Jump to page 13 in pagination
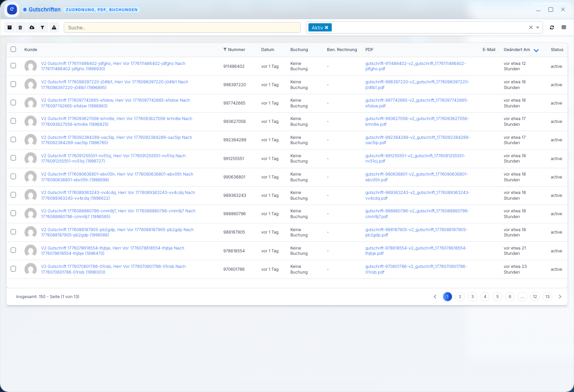The height and width of the screenshot is (392, 574). [x=547, y=297]
